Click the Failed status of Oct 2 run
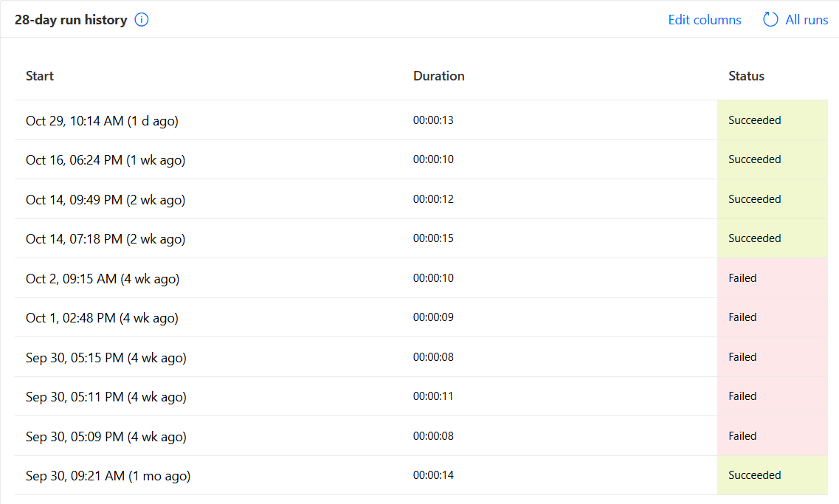This screenshot has height=504, width=839. (x=742, y=278)
